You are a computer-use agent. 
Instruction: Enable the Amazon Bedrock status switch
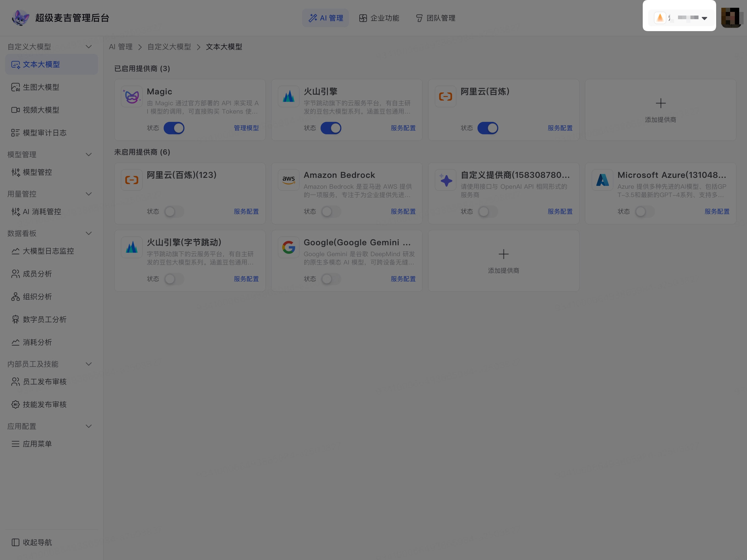tap(331, 212)
